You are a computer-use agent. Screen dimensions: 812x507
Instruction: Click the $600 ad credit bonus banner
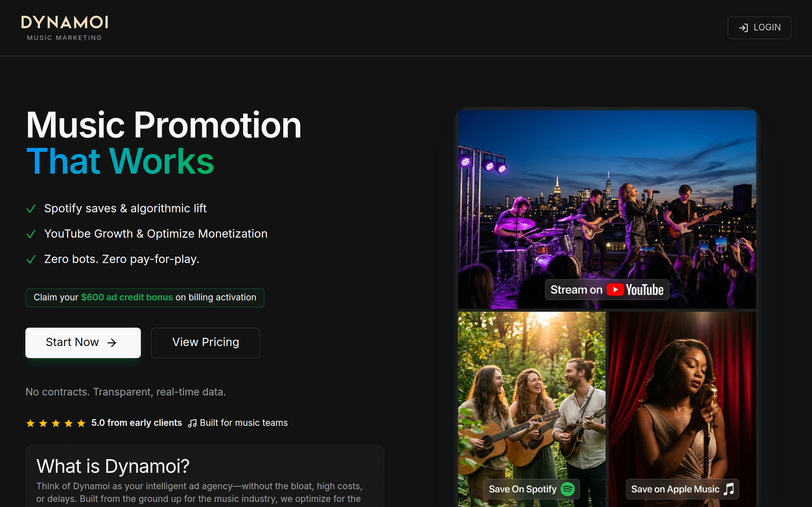point(145,298)
